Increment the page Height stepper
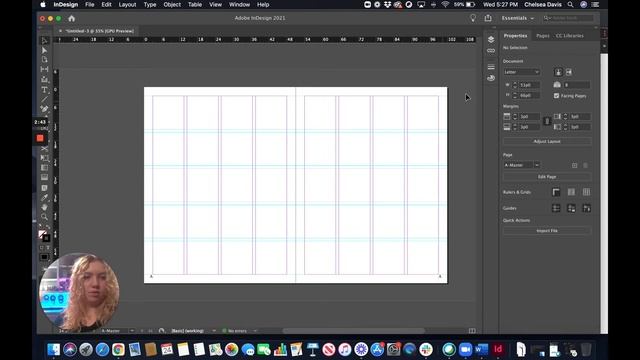This screenshot has width=640, height=360. [x=515, y=93]
